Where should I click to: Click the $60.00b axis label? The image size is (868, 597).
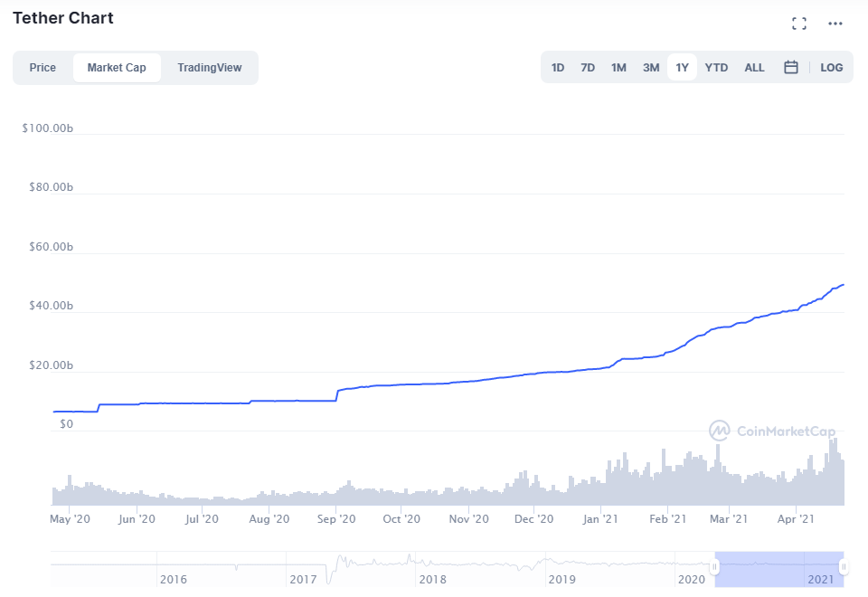coord(51,247)
